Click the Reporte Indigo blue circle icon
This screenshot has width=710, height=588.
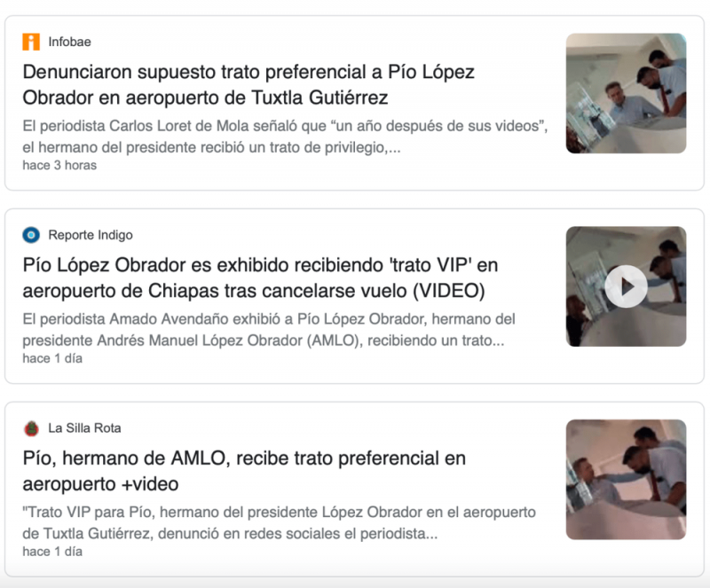tap(31, 235)
